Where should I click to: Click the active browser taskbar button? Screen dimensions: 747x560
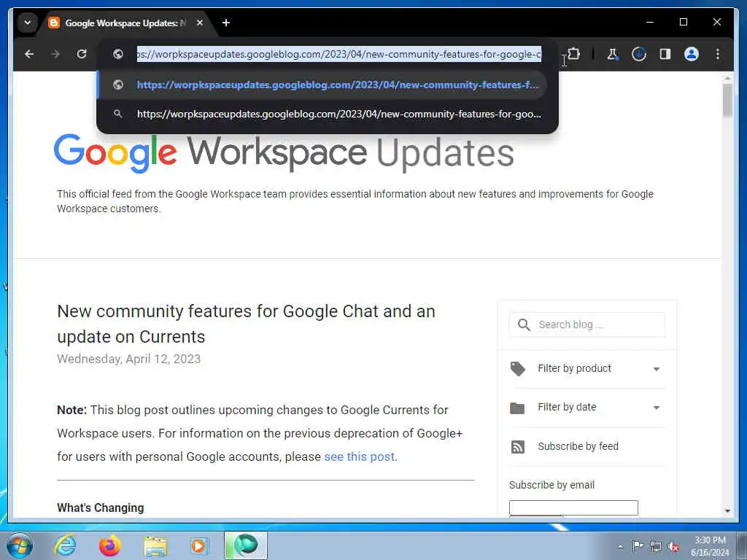(246, 545)
